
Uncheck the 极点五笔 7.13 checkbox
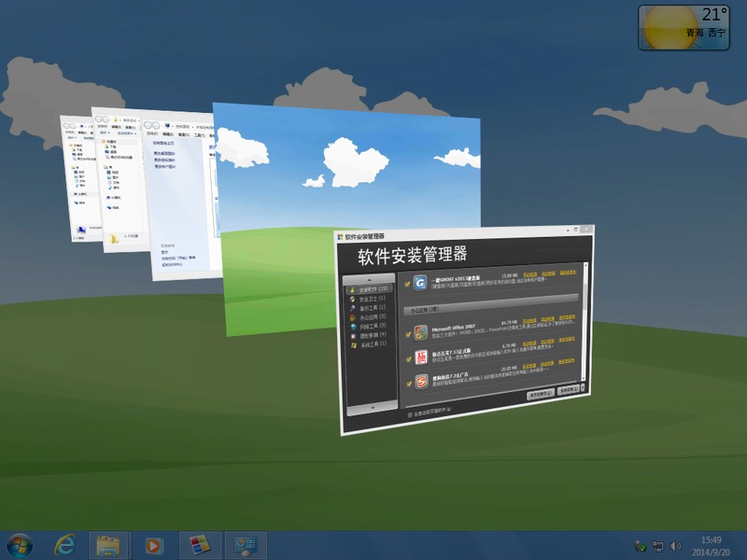click(409, 359)
